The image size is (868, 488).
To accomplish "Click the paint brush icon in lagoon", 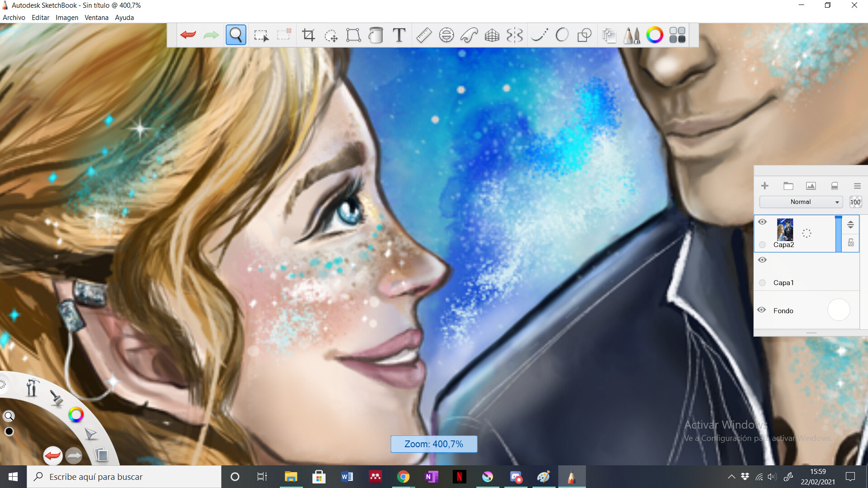I will coord(56,398).
